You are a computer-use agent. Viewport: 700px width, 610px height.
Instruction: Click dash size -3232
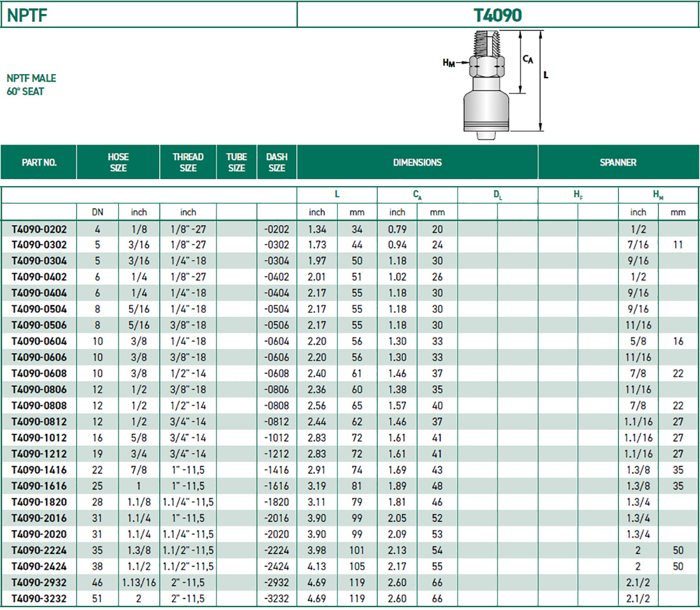(x=276, y=598)
